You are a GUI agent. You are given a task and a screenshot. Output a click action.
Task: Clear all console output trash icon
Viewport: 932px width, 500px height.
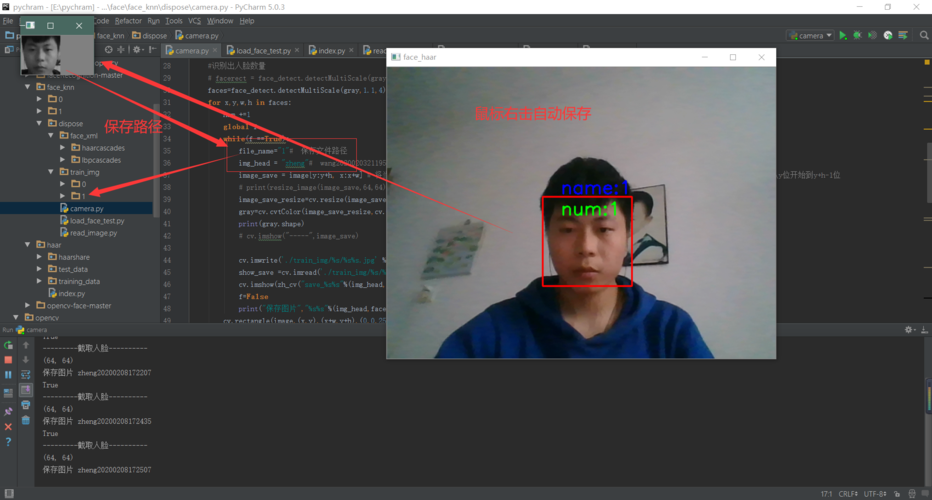(x=26, y=420)
